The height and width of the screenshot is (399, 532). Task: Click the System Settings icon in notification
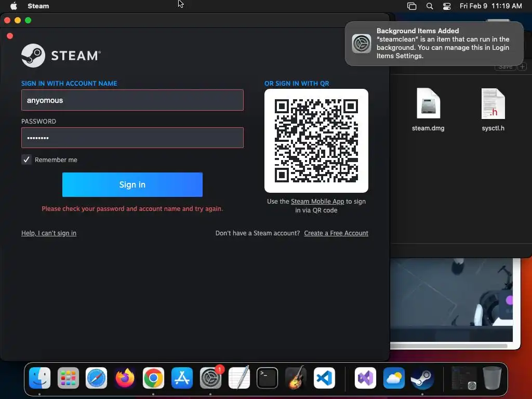[362, 44]
